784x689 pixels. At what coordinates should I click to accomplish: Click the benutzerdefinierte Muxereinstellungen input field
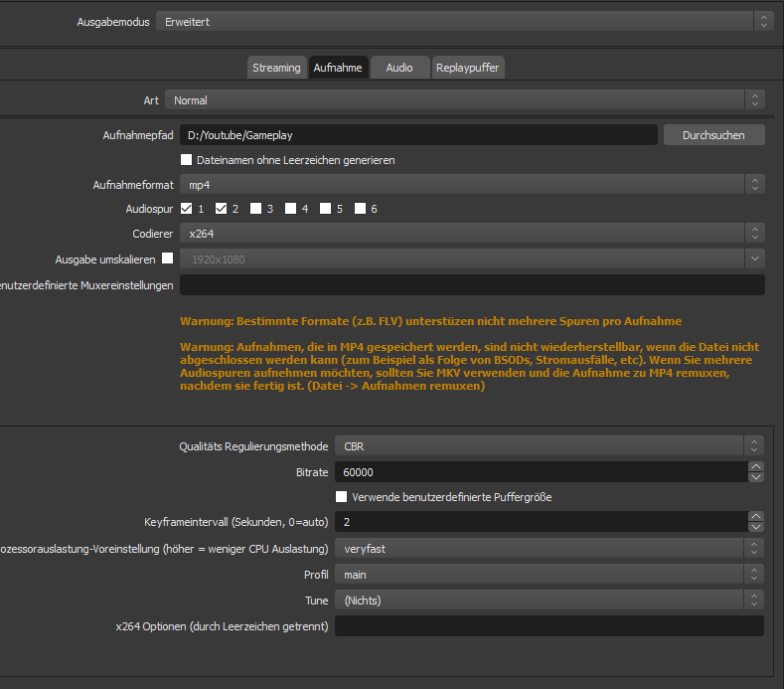coord(472,284)
